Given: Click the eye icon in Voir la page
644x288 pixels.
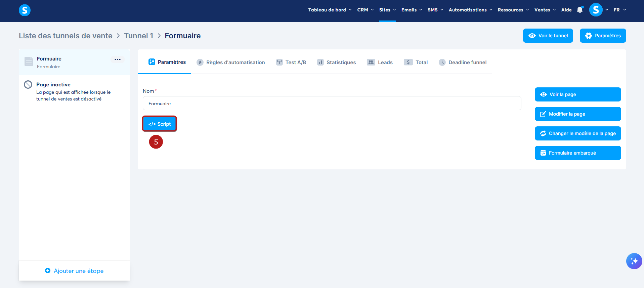Looking at the screenshot, I should (x=544, y=94).
